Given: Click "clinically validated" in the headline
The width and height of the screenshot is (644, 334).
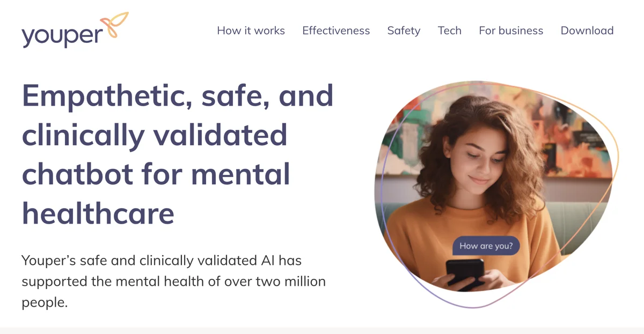Looking at the screenshot, I should [155, 135].
